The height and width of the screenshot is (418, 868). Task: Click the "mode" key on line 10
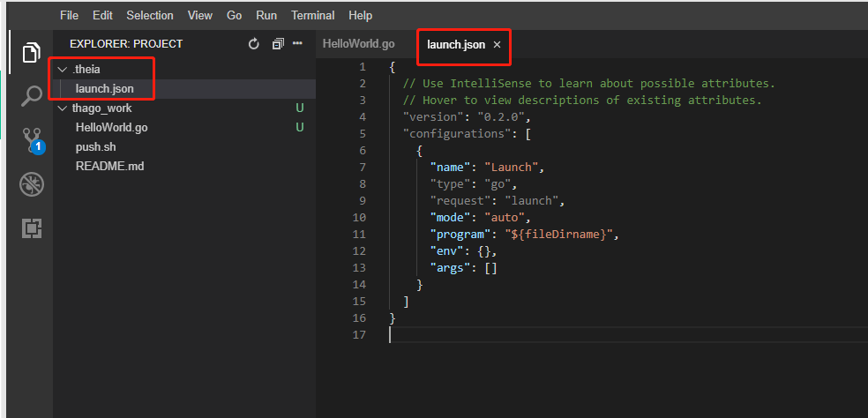click(451, 218)
